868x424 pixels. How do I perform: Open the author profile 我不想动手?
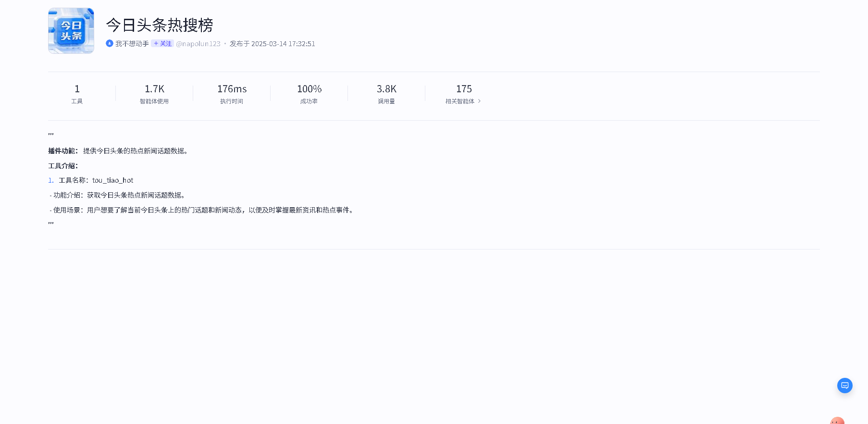point(132,44)
